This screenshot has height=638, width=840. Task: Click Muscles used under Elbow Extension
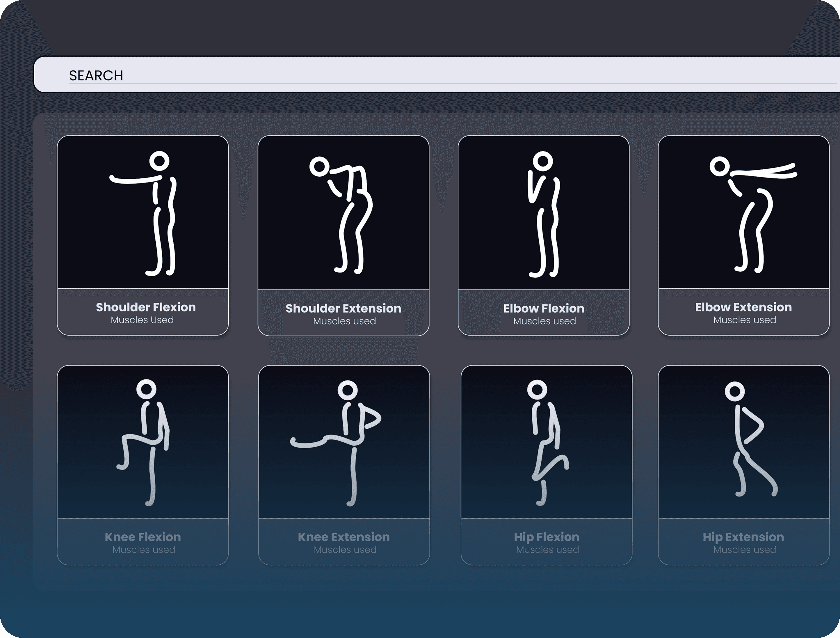(744, 320)
